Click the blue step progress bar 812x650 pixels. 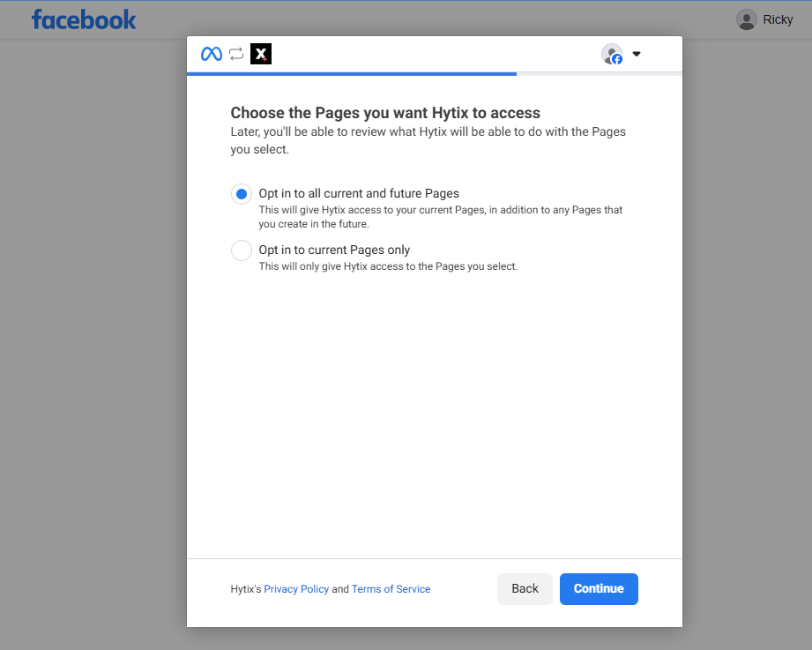(x=352, y=74)
